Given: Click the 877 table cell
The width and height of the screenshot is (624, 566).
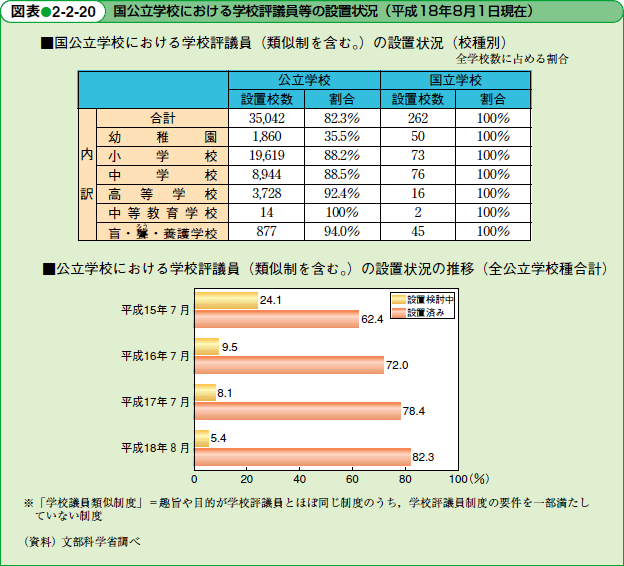Looking at the screenshot, I should (267, 232).
